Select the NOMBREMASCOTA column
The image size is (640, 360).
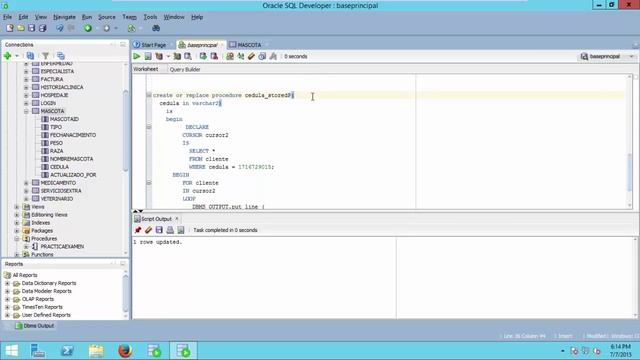tap(71, 159)
